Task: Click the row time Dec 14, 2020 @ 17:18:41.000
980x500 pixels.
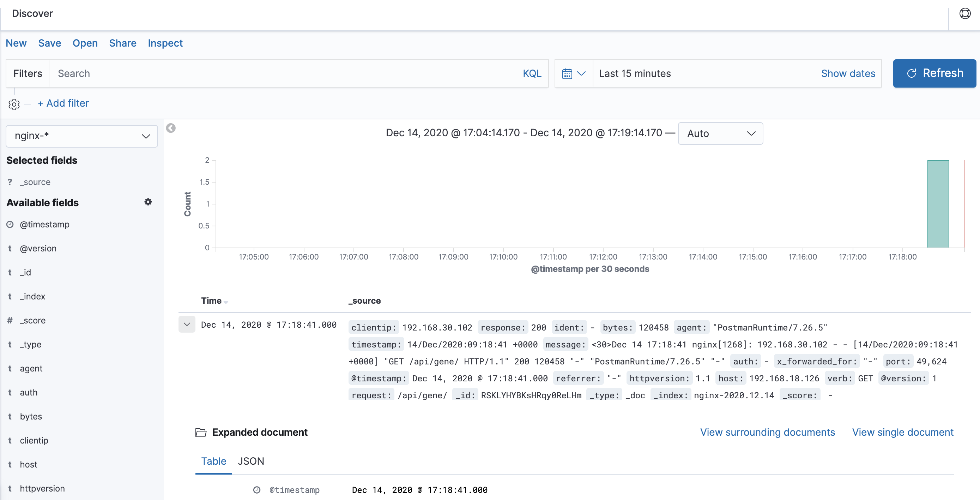Action: (268, 325)
